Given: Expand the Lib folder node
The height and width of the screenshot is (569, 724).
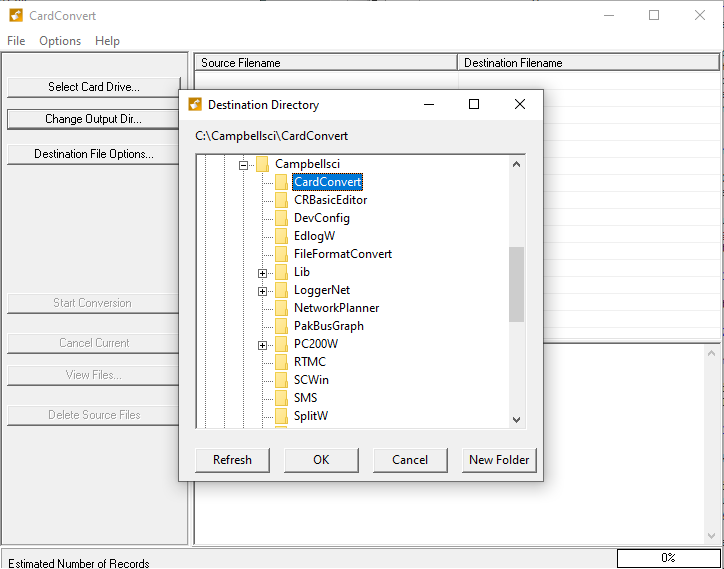Looking at the screenshot, I should tap(262, 273).
